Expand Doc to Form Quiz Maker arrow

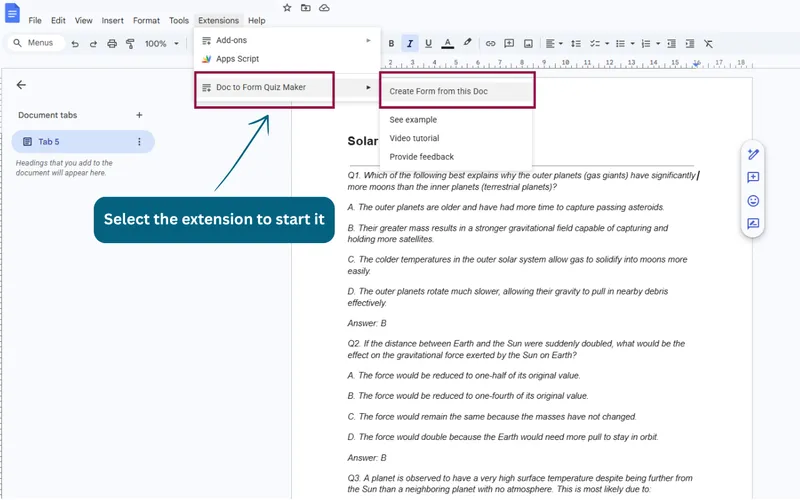[368, 87]
